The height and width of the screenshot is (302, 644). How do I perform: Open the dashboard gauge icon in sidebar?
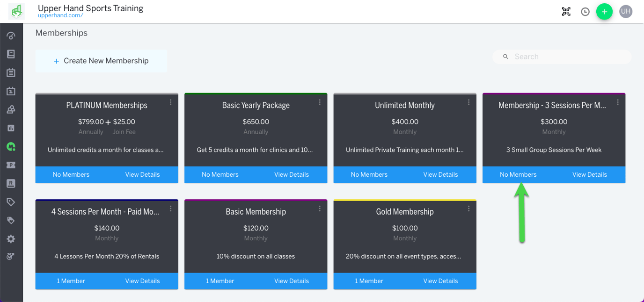click(11, 36)
